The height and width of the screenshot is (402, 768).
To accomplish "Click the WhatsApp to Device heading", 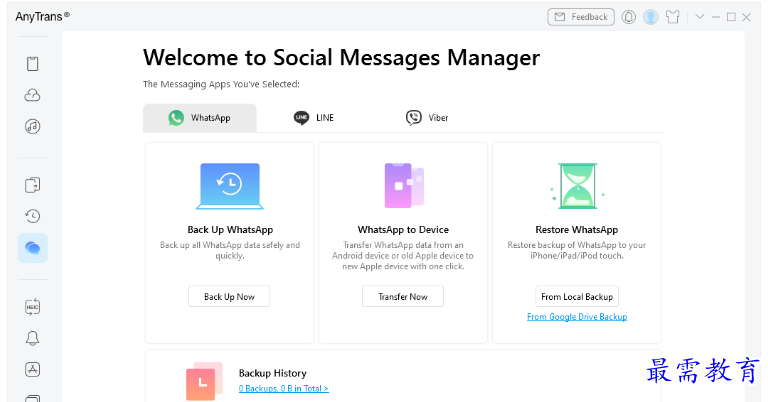I will click(x=403, y=230).
